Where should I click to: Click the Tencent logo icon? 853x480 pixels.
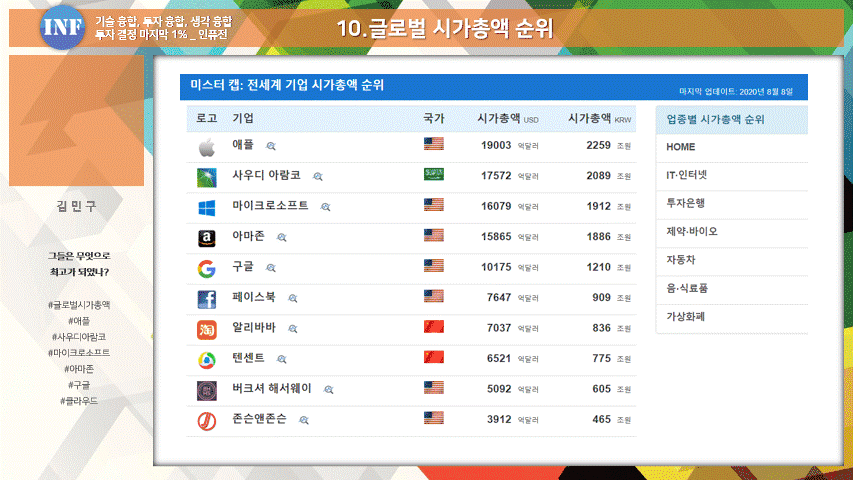pyautogui.click(x=207, y=360)
